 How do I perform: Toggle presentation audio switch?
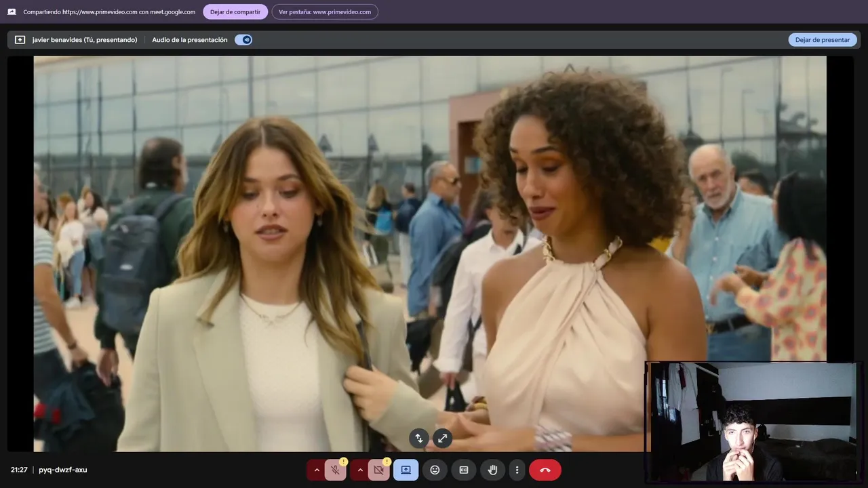pyautogui.click(x=243, y=40)
